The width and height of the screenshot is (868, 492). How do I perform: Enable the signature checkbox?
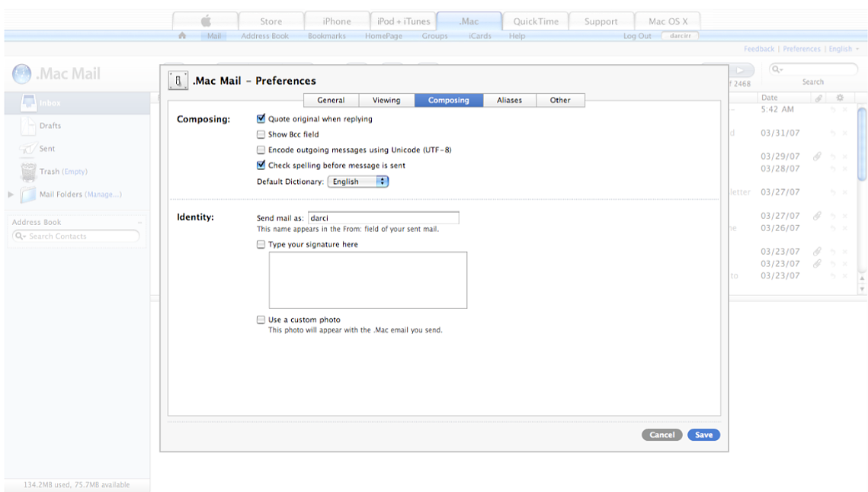[x=261, y=244]
